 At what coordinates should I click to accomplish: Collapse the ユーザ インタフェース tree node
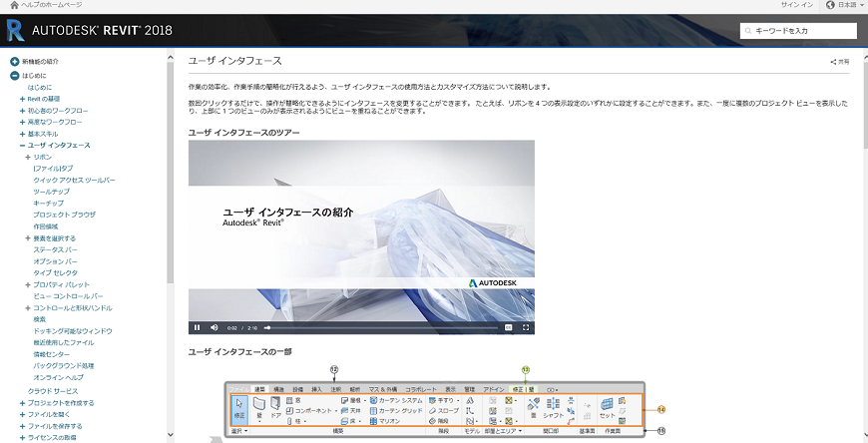[x=22, y=146]
